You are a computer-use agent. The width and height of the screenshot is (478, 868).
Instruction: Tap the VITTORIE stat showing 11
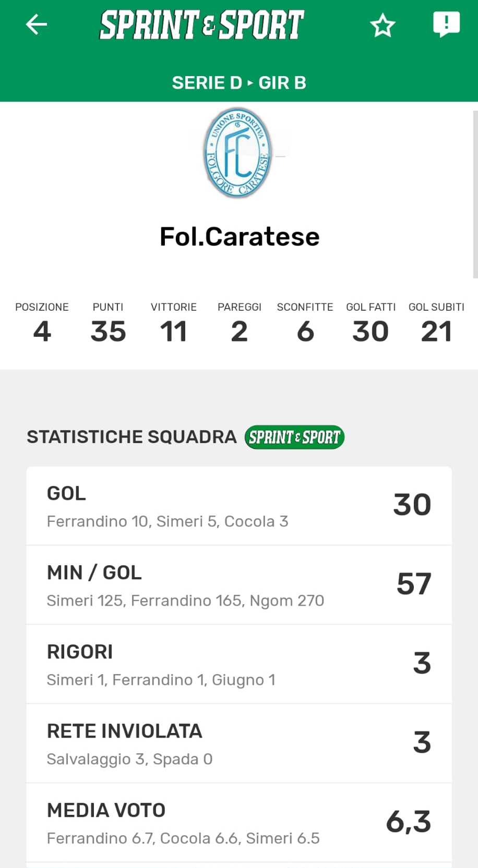[x=174, y=324]
